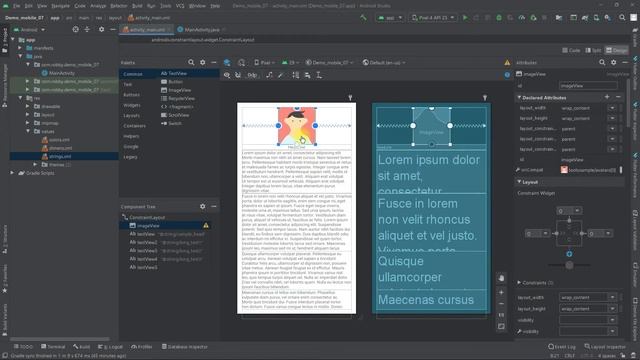Open Palette settings gear
This screenshot has width=640, height=360.
point(202,62)
